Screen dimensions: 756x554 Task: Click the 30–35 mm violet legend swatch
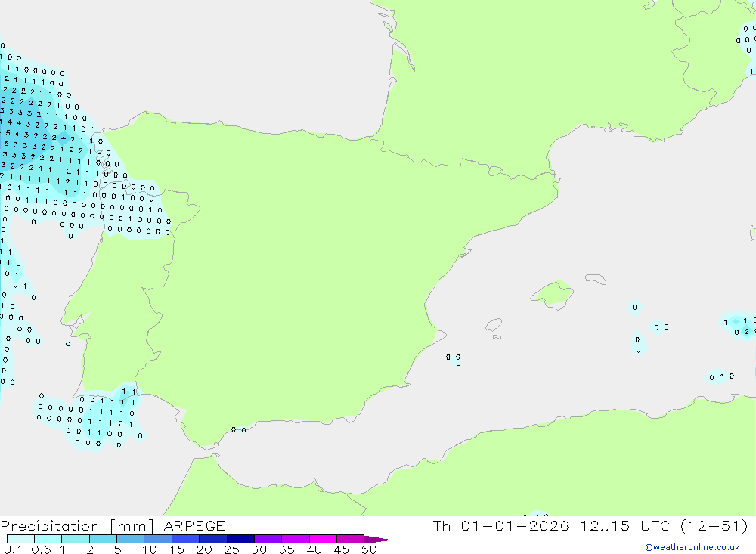[268, 539]
